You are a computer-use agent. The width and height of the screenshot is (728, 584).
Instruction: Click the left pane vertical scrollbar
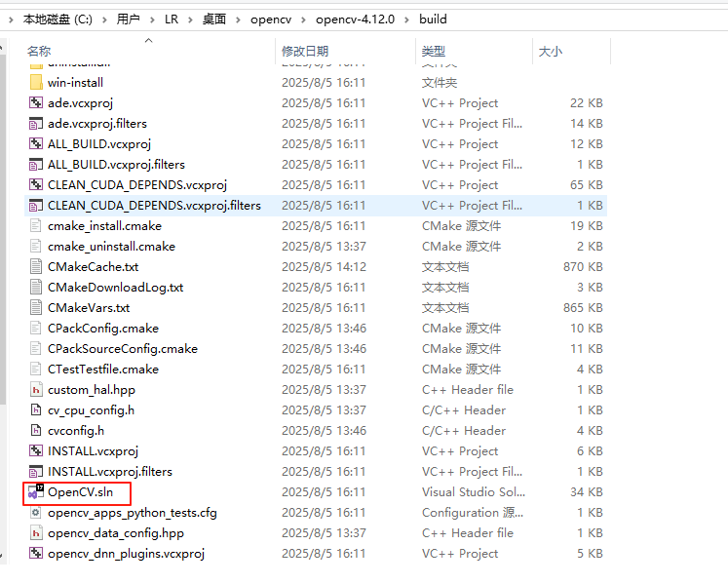[x=3, y=230]
